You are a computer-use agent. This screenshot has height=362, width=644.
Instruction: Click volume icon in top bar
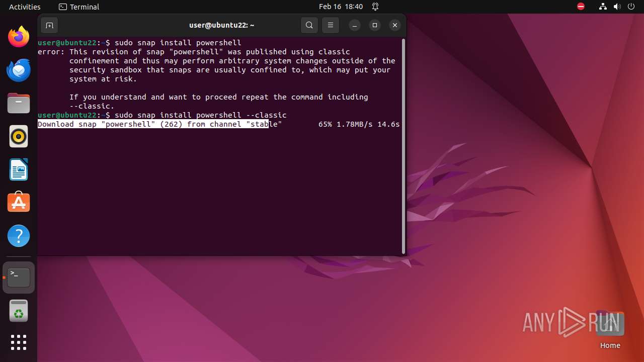pyautogui.click(x=617, y=7)
